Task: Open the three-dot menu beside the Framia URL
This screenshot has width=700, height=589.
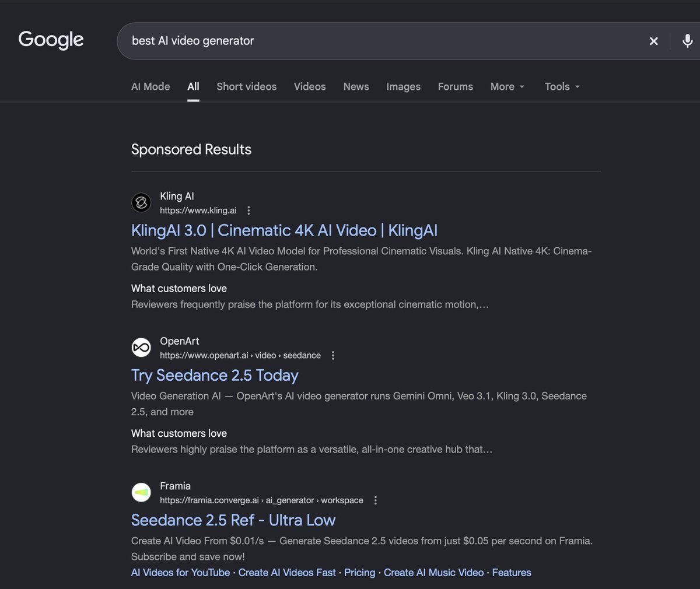Action: [x=375, y=500]
